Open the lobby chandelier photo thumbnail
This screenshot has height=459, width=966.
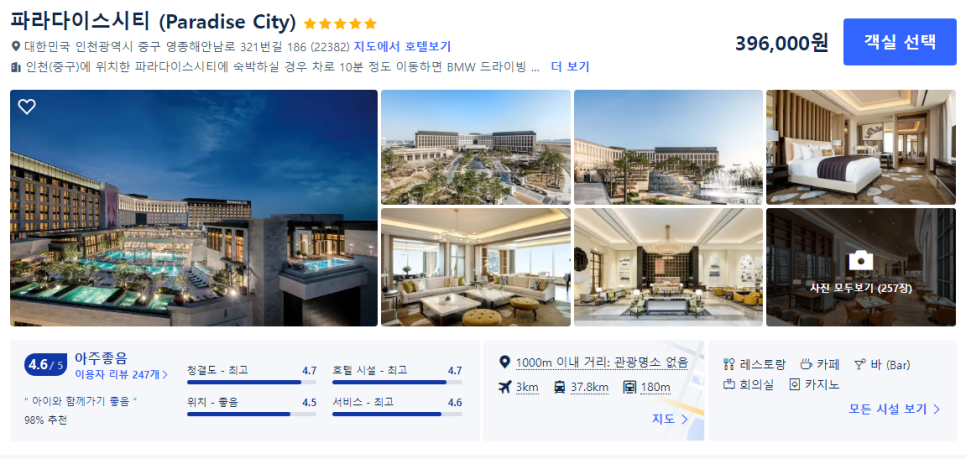coord(668,267)
